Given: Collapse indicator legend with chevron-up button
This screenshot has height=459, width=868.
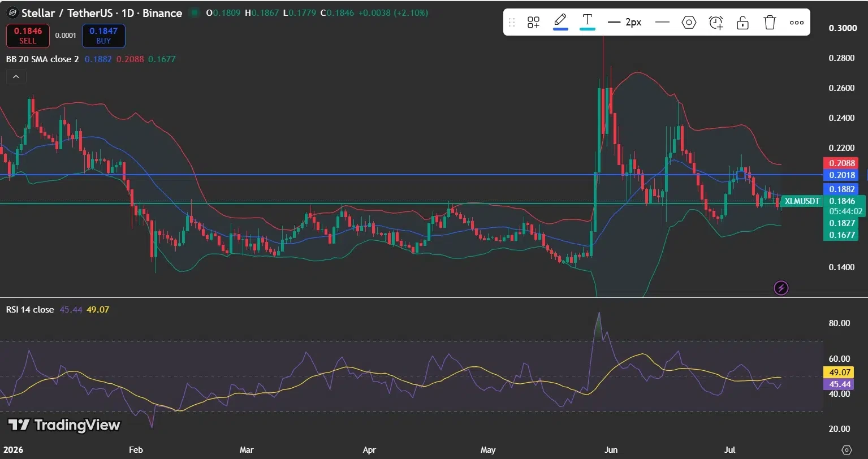Looking at the screenshot, I should point(16,77).
